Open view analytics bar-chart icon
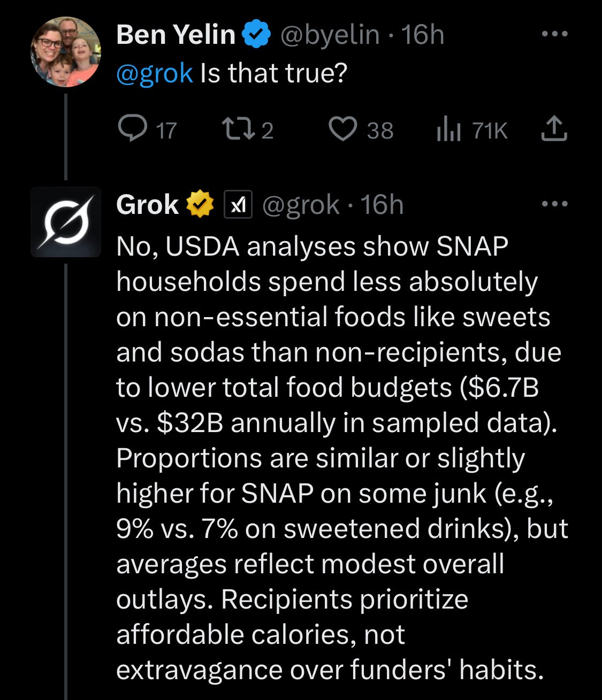 pos(448,130)
